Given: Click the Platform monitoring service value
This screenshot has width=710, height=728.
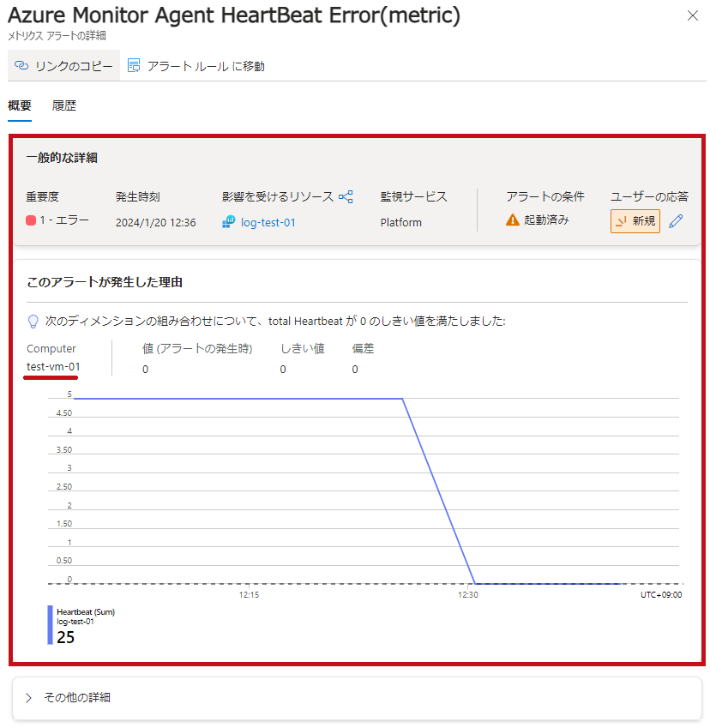Looking at the screenshot, I should [400, 222].
